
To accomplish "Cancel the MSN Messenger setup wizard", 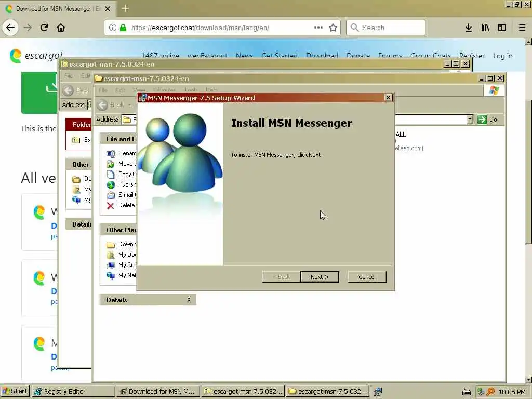I will (x=367, y=277).
